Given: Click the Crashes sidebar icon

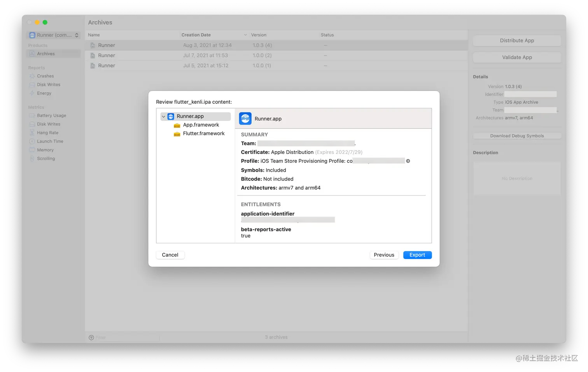Looking at the screenshot, I should [x=32, y=76].
